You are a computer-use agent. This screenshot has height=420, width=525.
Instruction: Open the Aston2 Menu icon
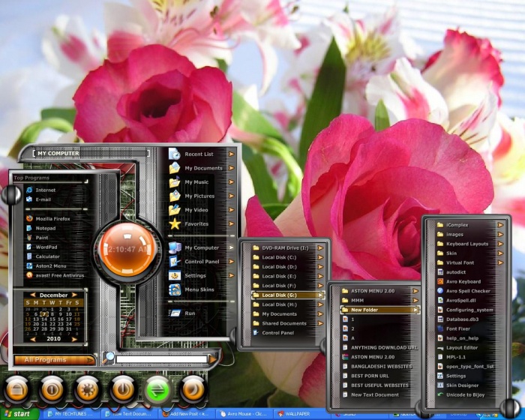click(29, 265)
